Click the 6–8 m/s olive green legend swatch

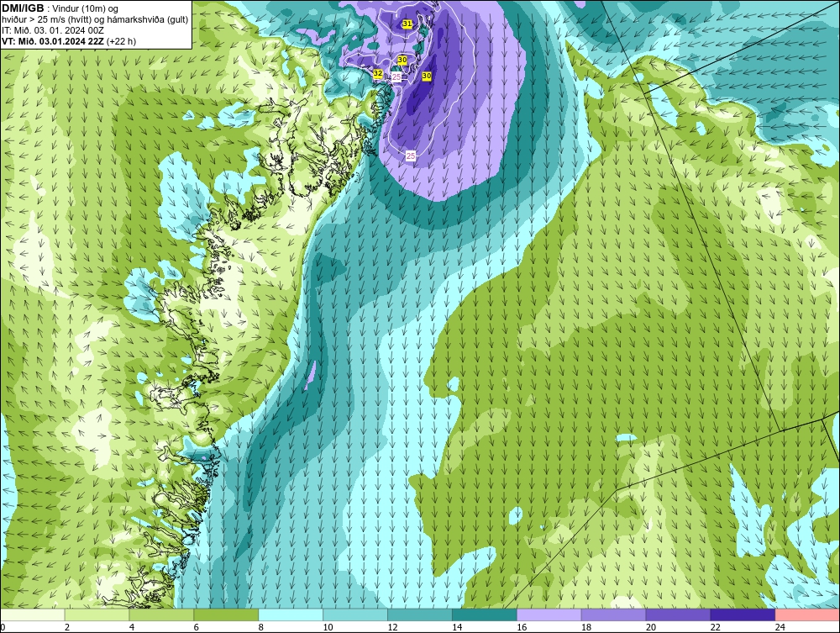[x=226, y=615]
